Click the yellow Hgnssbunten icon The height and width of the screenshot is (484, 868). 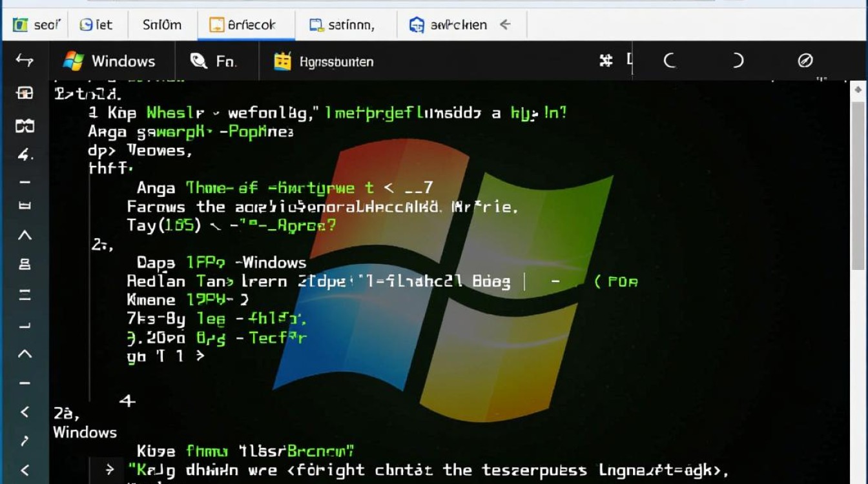click(x=282, y=61)
